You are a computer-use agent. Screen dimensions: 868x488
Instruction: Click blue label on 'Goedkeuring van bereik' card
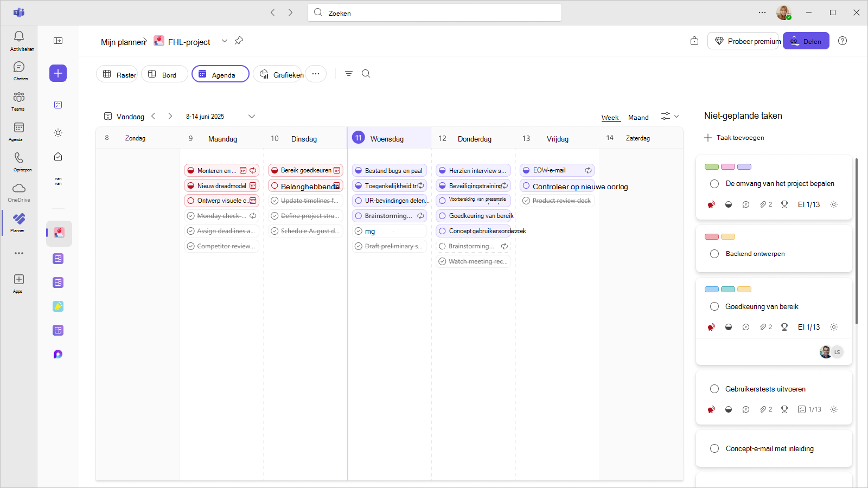(x=711, y=289)
